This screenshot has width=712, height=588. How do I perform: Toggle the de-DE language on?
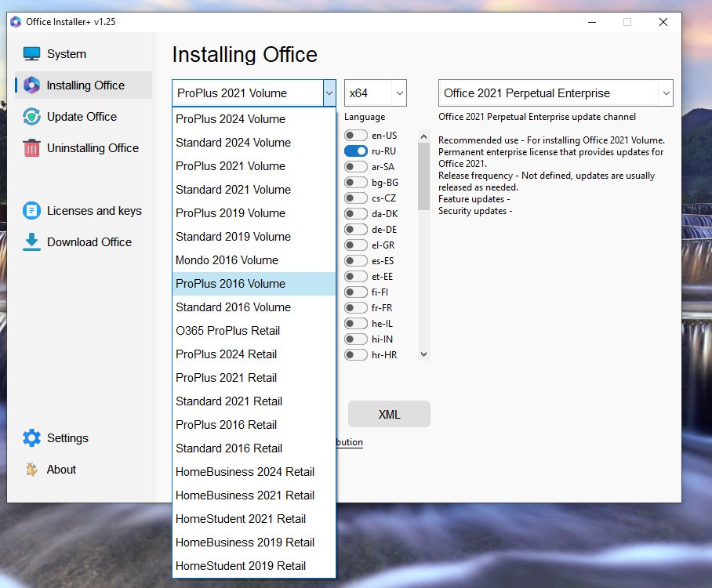point(355,229)
